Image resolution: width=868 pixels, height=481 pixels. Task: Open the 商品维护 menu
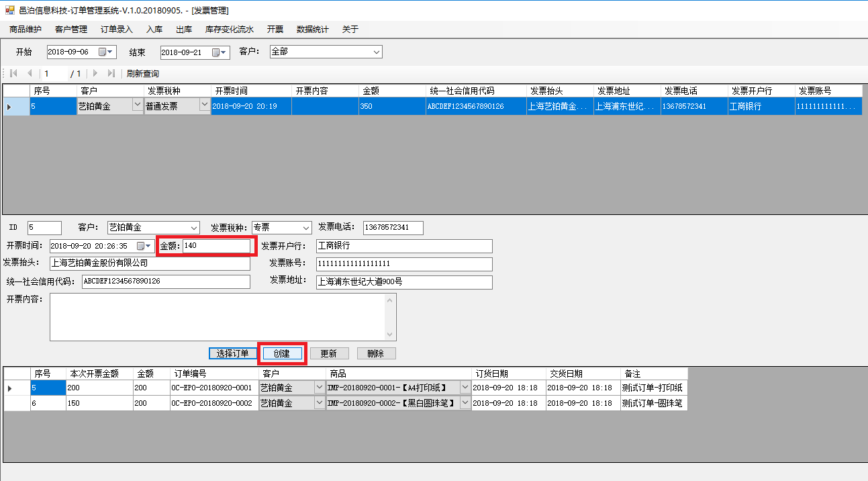coord(26,30)
